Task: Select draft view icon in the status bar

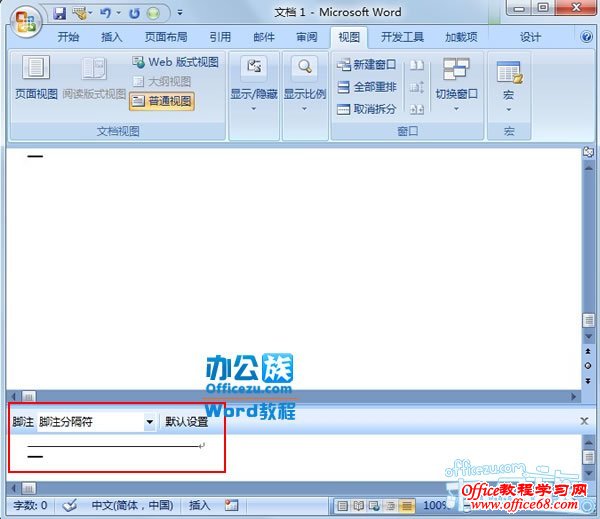Action: click(x=406, y=506)
